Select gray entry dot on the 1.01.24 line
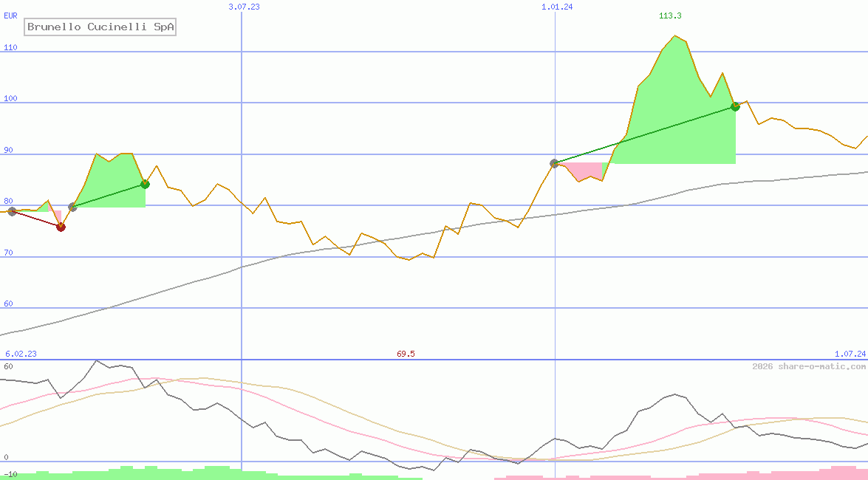 554,163
